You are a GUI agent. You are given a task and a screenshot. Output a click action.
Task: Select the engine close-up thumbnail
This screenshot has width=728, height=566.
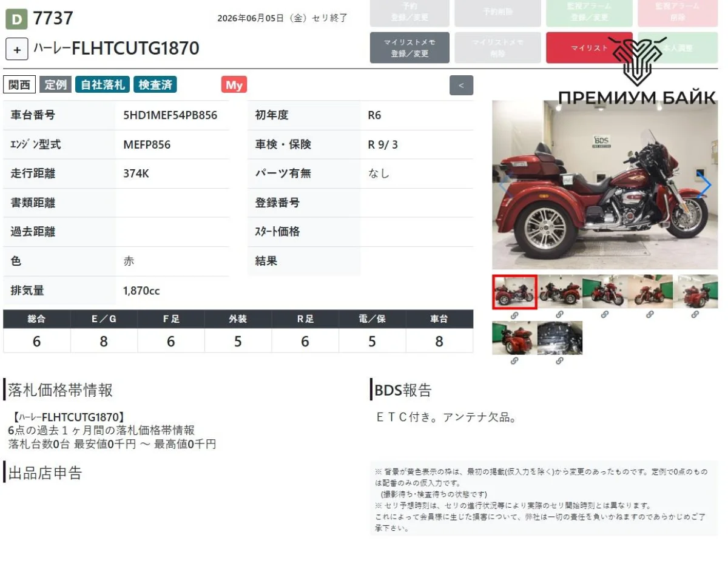(x=560, y=338)
